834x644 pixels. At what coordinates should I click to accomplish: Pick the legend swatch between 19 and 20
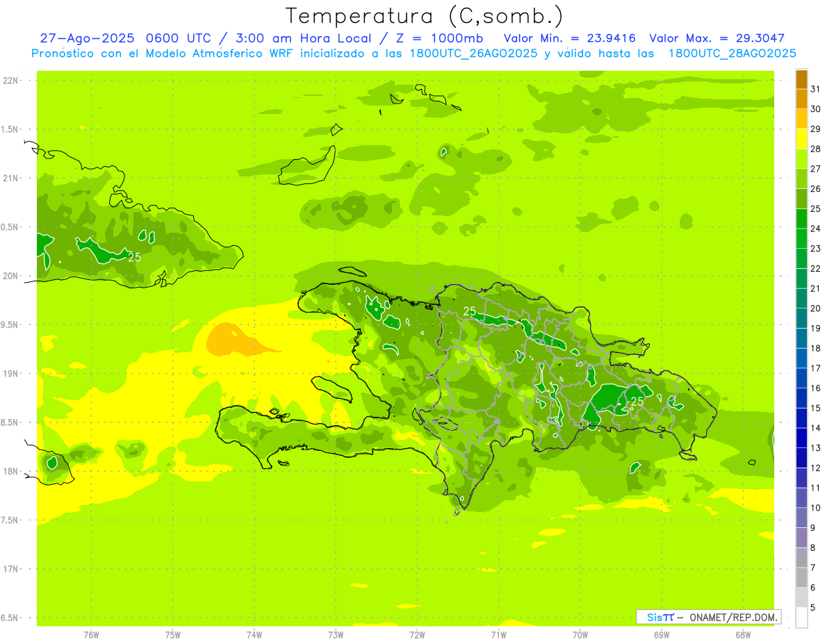tap(801, 317)
